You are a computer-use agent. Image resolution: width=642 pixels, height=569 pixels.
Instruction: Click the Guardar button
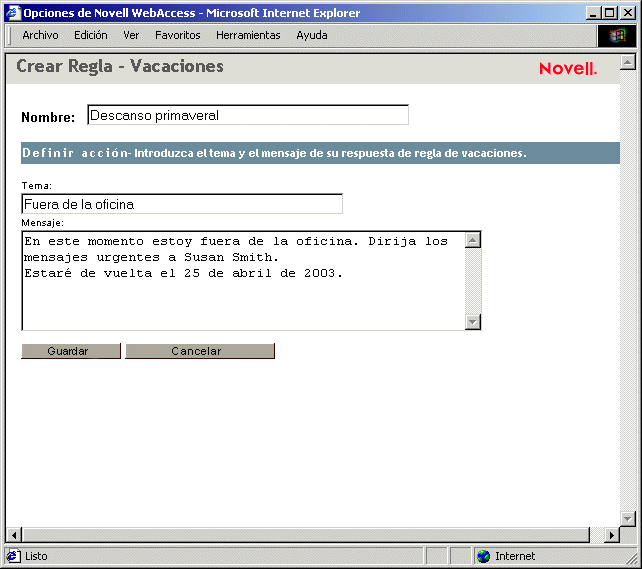(x=71, y=351)
